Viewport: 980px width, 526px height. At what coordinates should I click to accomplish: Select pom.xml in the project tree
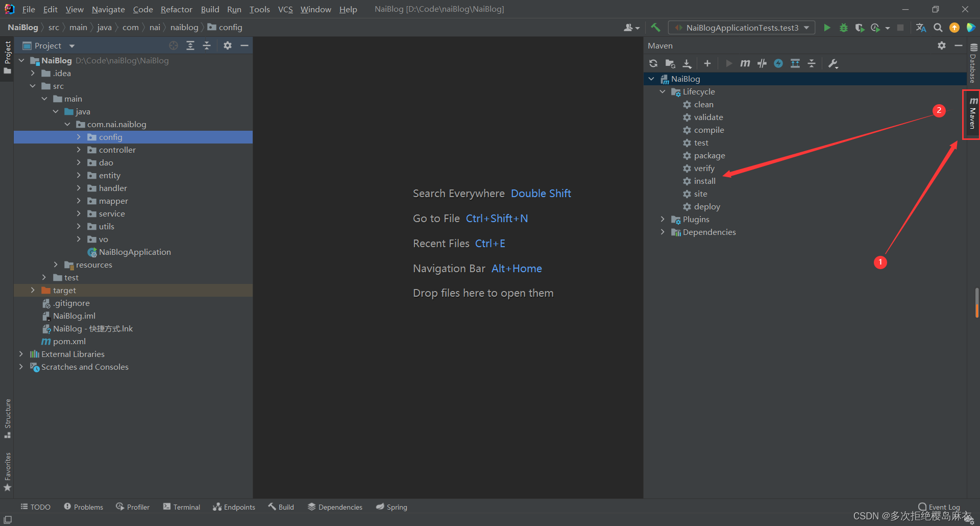point(69,341)
